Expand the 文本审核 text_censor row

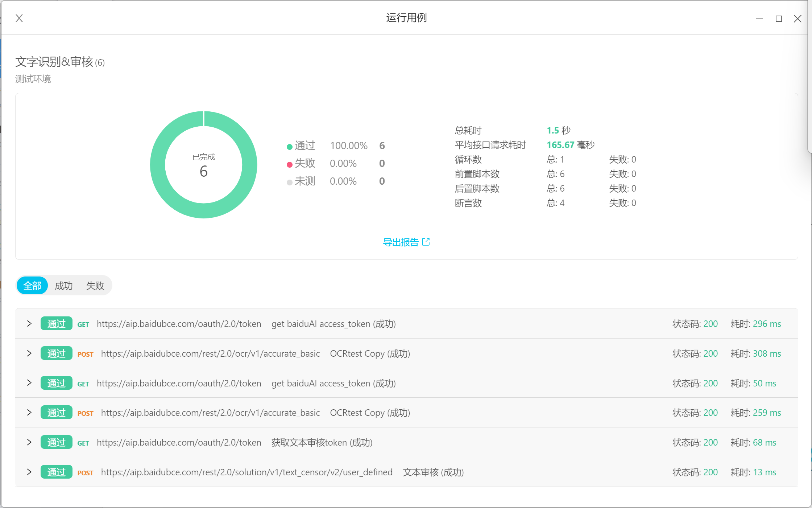[29, 472]
